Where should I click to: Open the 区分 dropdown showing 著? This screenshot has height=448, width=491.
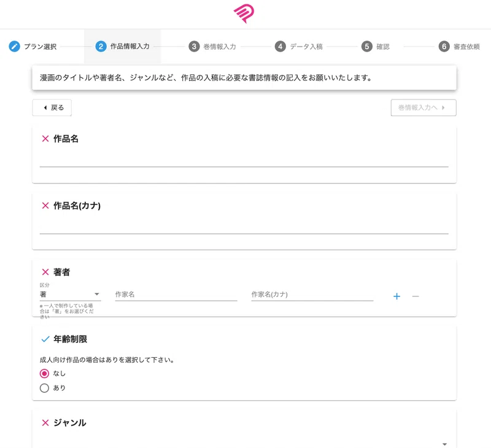coord(70,295)
